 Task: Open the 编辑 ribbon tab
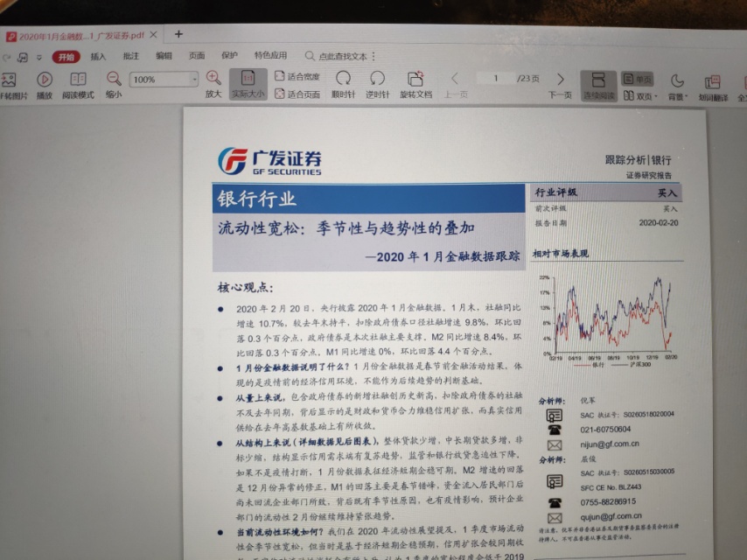164,55
